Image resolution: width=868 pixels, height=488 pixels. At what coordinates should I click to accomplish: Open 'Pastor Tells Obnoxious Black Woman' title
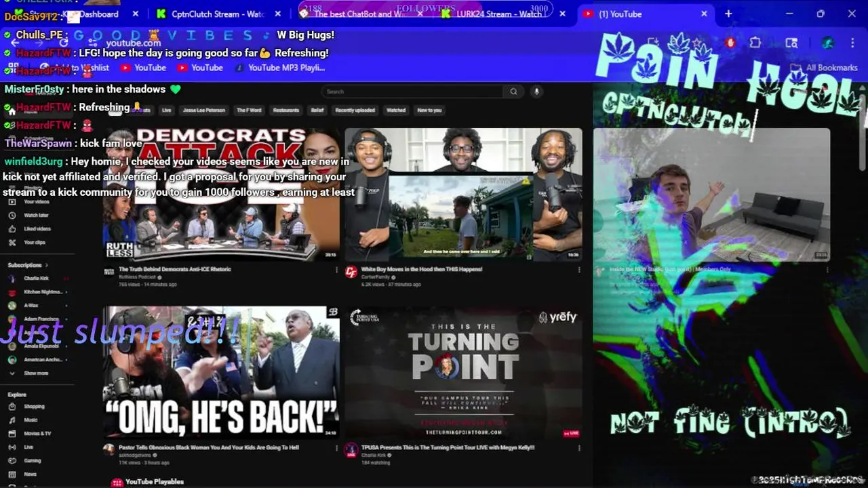209,448
